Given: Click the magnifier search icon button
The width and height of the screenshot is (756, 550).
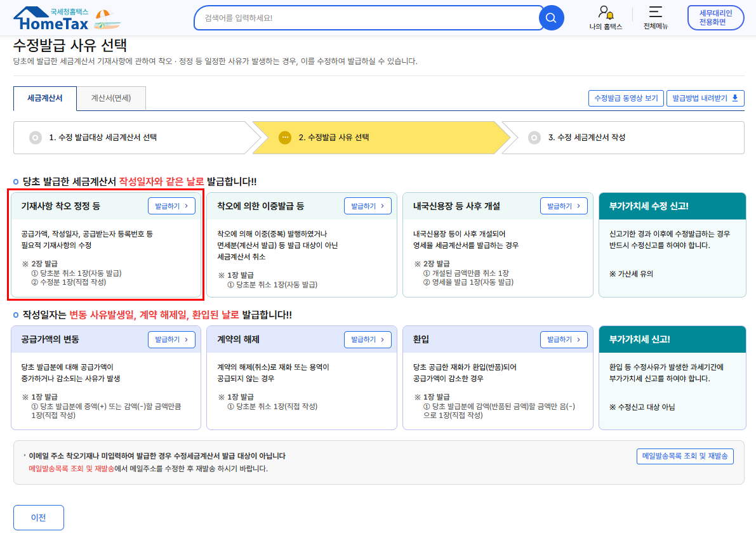Looking at the screenshot, I should click(x=551, y=18).
